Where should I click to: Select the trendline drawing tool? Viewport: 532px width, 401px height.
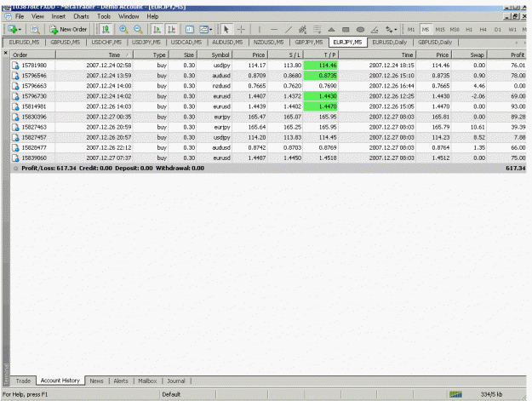pos(289,30)
